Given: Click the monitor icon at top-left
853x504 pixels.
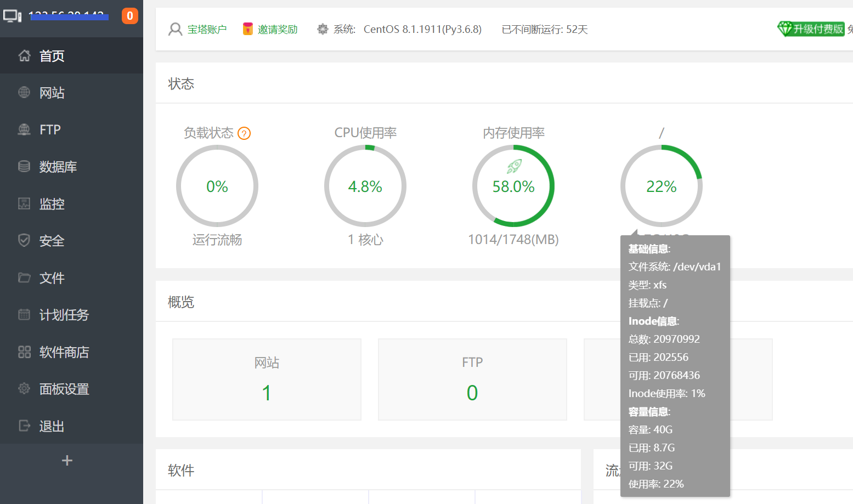Looking at the screenshot, I should point(12,16).
